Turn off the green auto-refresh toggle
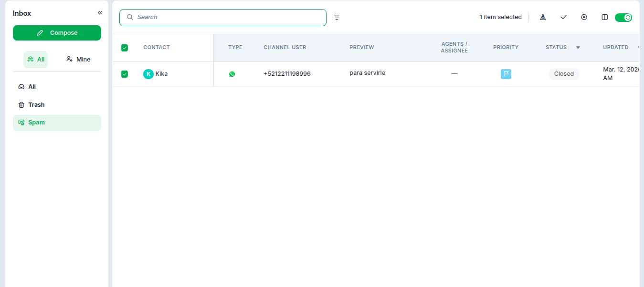 click(623, 18)
